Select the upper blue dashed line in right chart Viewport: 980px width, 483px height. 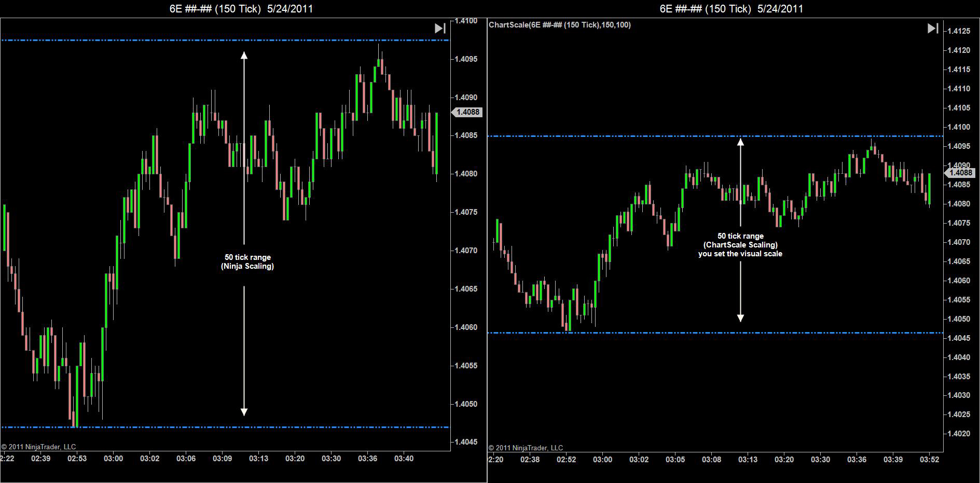715,136
